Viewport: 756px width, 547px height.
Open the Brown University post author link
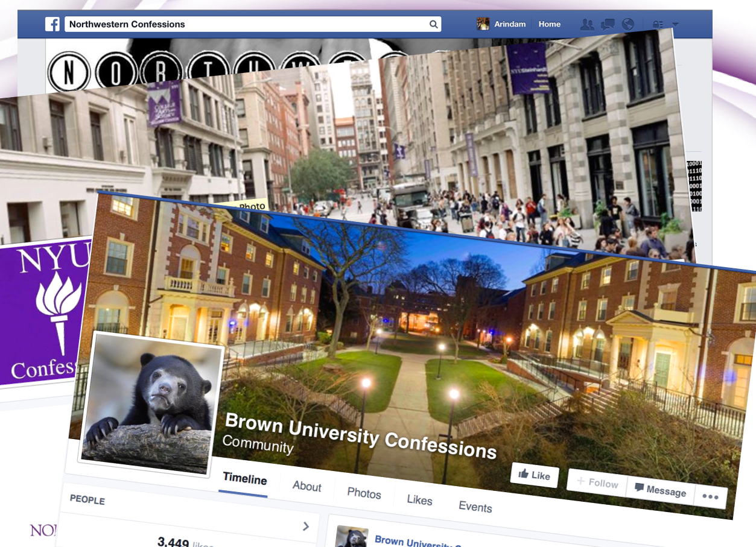coord(418,542)
